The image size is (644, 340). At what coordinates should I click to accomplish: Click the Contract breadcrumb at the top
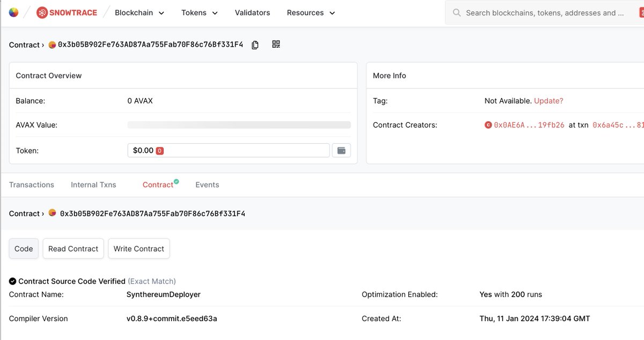tap(24, 45)
